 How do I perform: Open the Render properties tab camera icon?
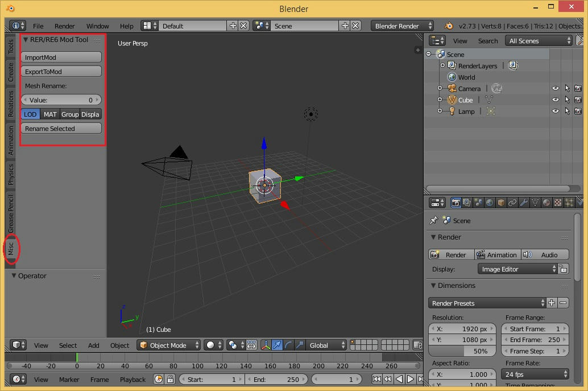tap(456, 203)
